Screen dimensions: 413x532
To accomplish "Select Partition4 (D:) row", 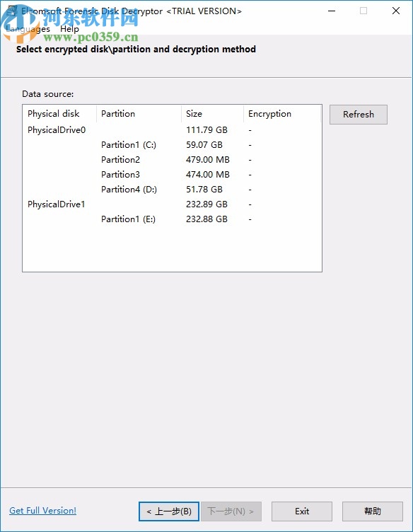I will tap(172, 190).
